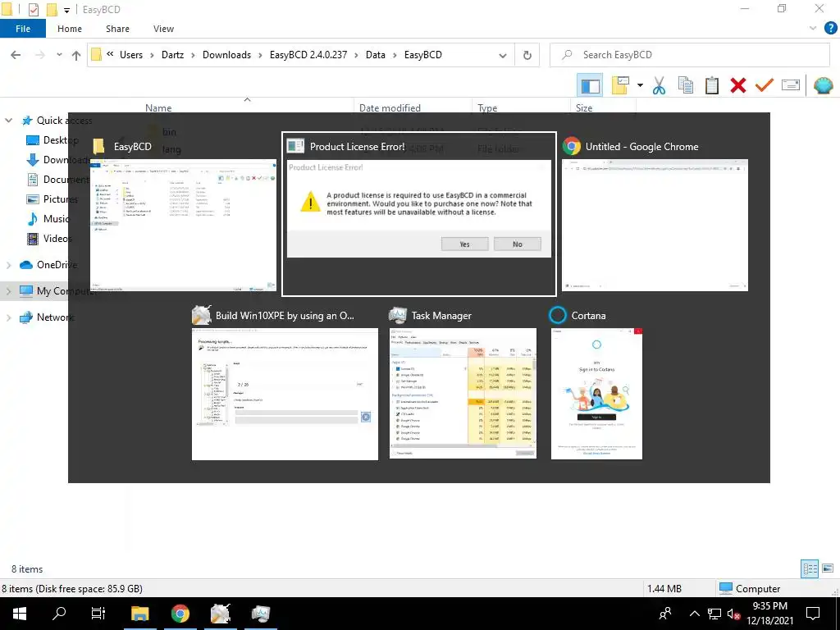Switch to details view layout icon

810,568
